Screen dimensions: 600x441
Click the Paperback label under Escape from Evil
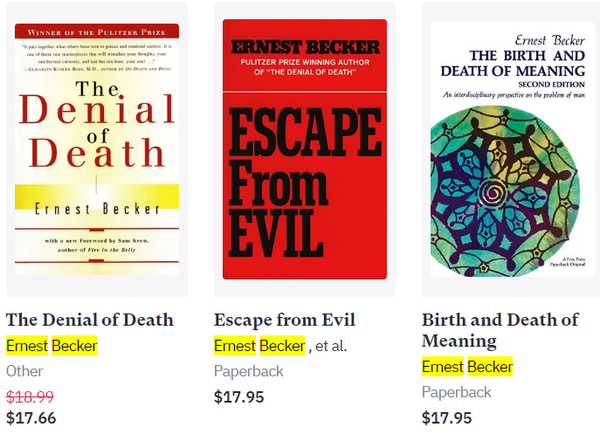249,371
